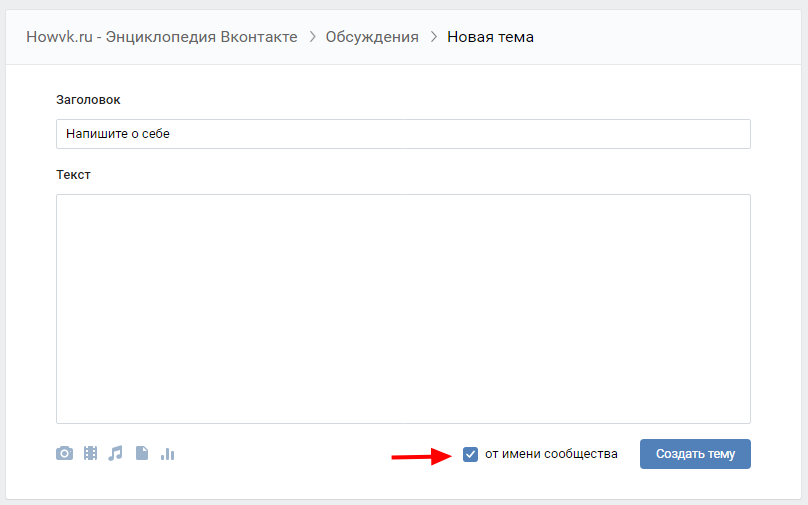Open 'Howvk.ru - Энциклопедия Вконтакте' breadcrumb link
The height and width of the screenshot is (505, 808).
pos(161,37)
